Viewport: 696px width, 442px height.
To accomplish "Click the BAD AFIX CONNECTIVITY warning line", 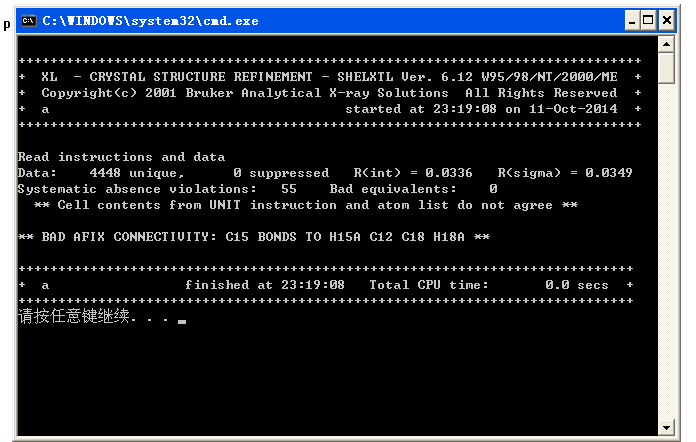I will (x=256, y=237).
